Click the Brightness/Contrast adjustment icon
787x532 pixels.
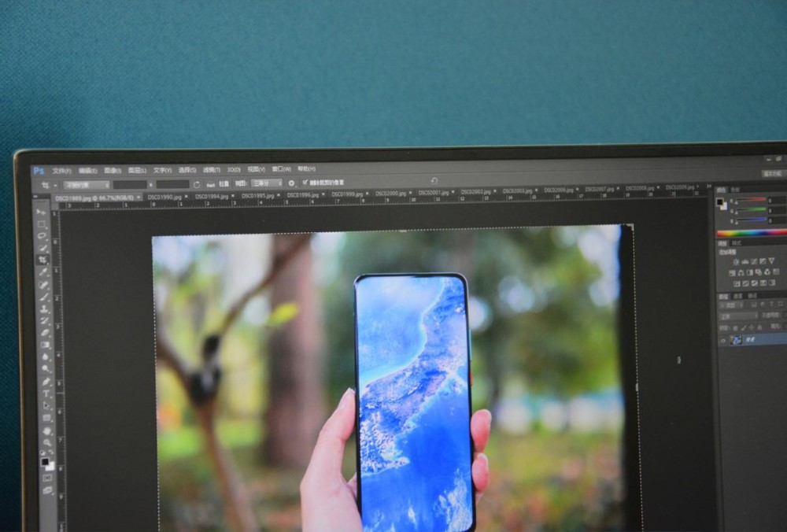[x=736, y=262]
